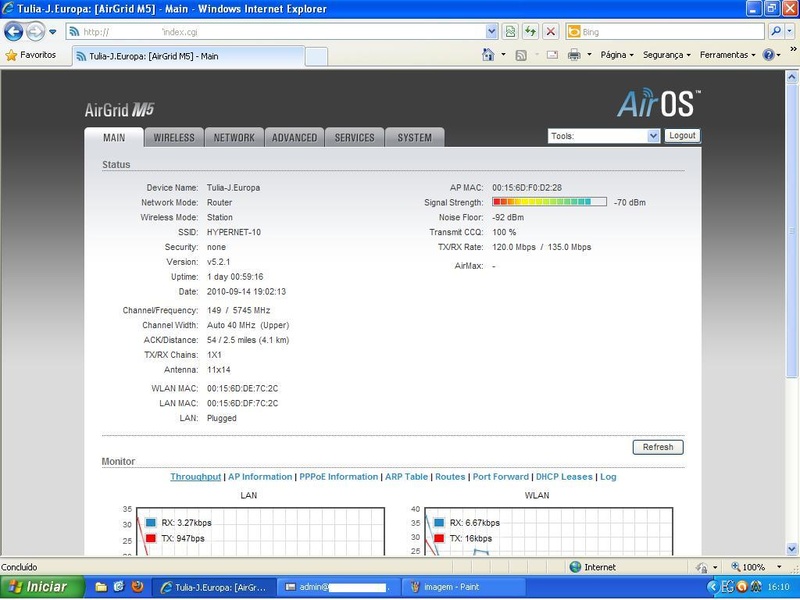Open a new blank browser tab
Image resolution: width=800 pixels, height=600 pixels.
pos(316,57)
